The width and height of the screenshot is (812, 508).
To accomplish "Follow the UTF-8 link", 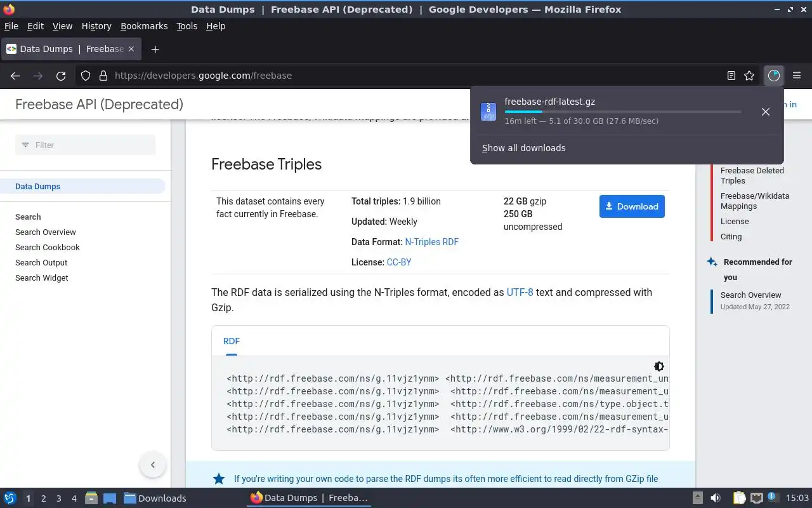I will 520,293.
